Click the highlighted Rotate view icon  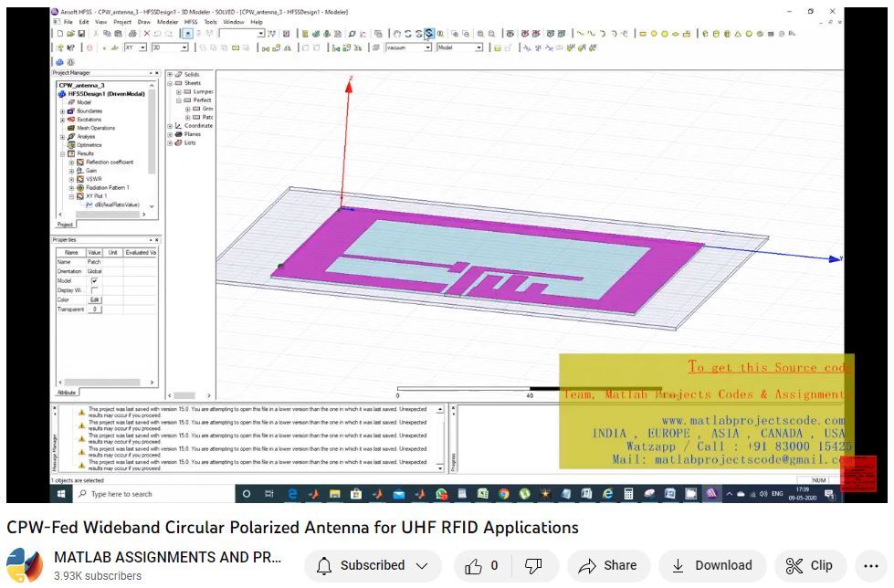(429, 34)
